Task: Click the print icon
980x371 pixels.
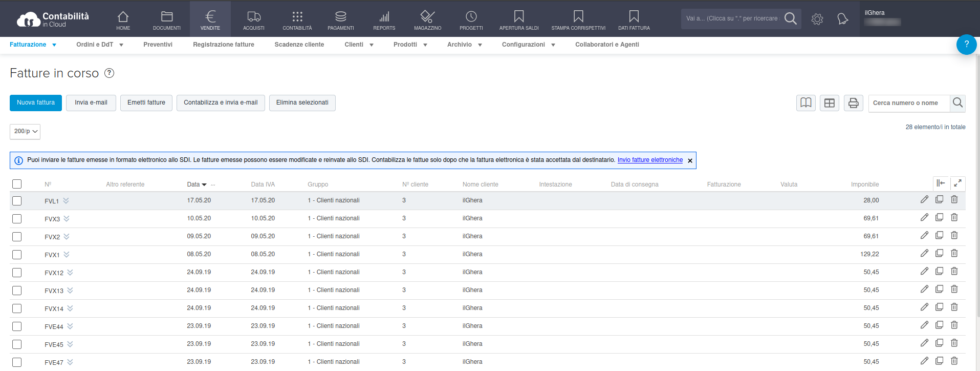Action: pos(854,103)
